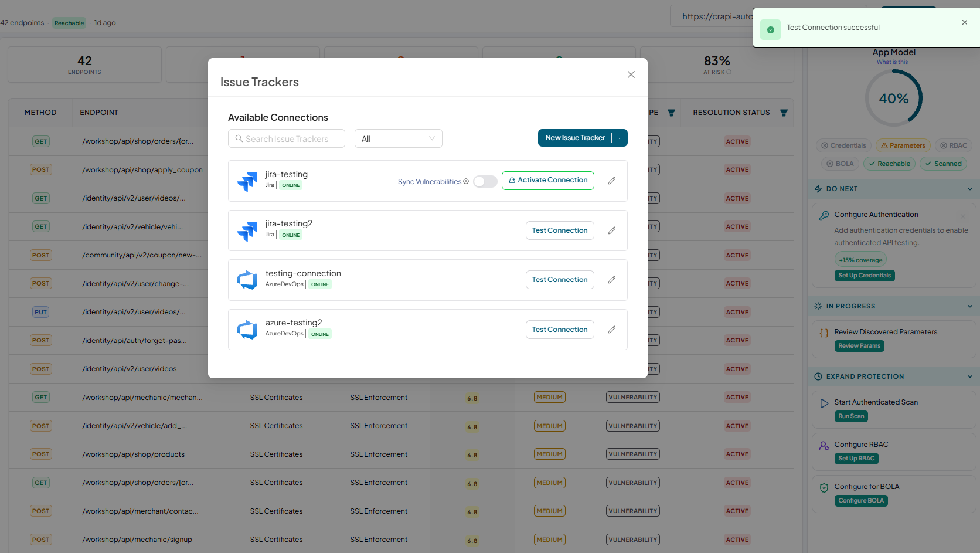The image size is (980, 553).
Task: Collapse the In Progress section
Action: coord(970,306)
